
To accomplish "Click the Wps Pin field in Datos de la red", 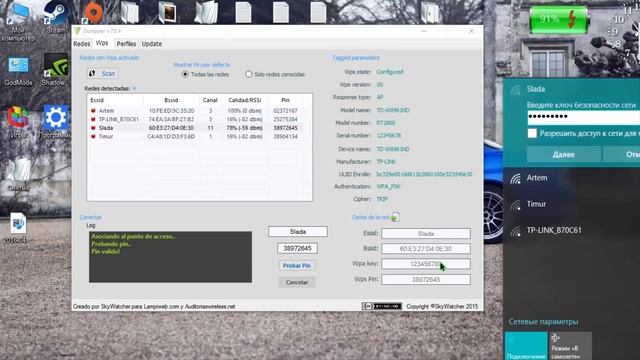I will pyautogui.click(x=426, y=280).
